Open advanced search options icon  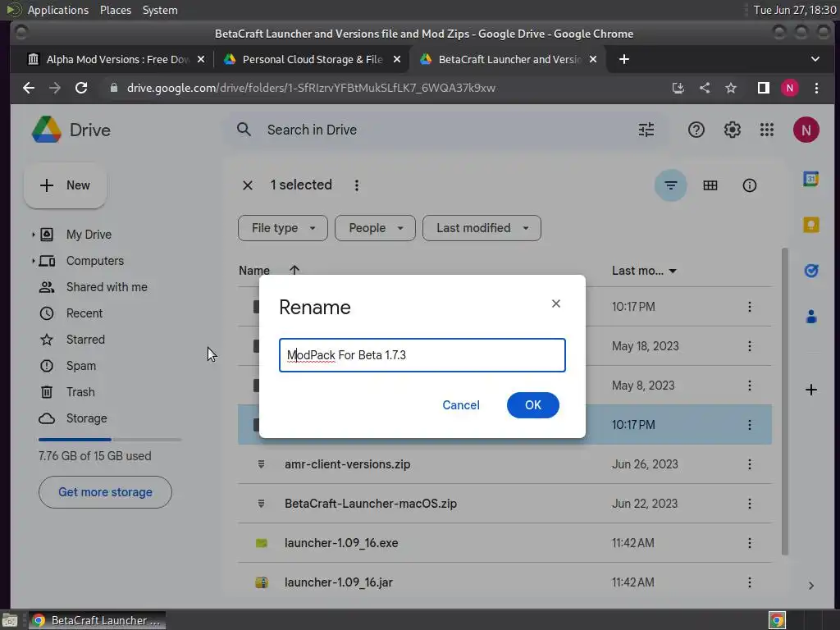click(646, 130)
